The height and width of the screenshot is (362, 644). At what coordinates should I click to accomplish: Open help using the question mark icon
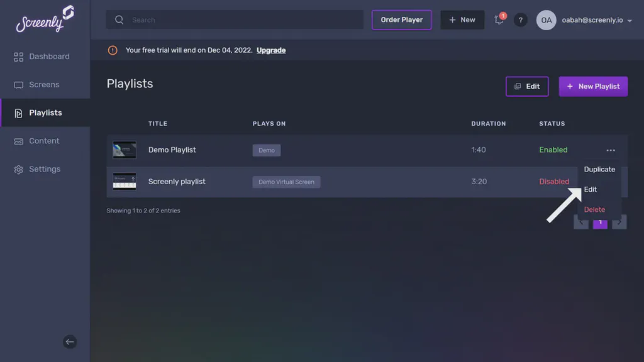pyautogui.click(x=521, y=19)
